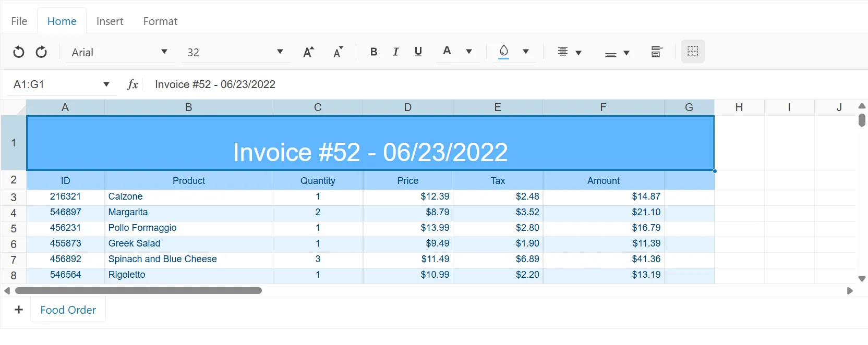Toggle italic formatting
Screen dimensions: 868x345
(395, 52)
